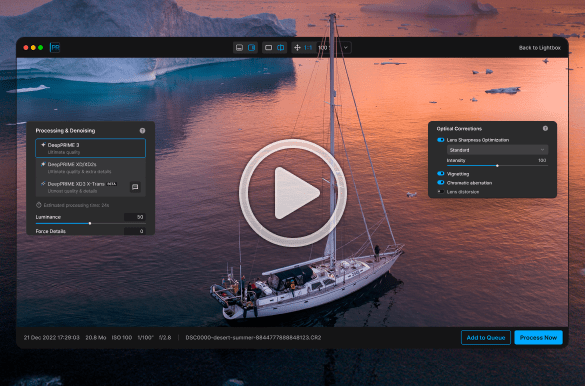Viewport: 585px width, 386px height.
Task: Switch to bottom panel layout icon
Action: click(240, 47)
